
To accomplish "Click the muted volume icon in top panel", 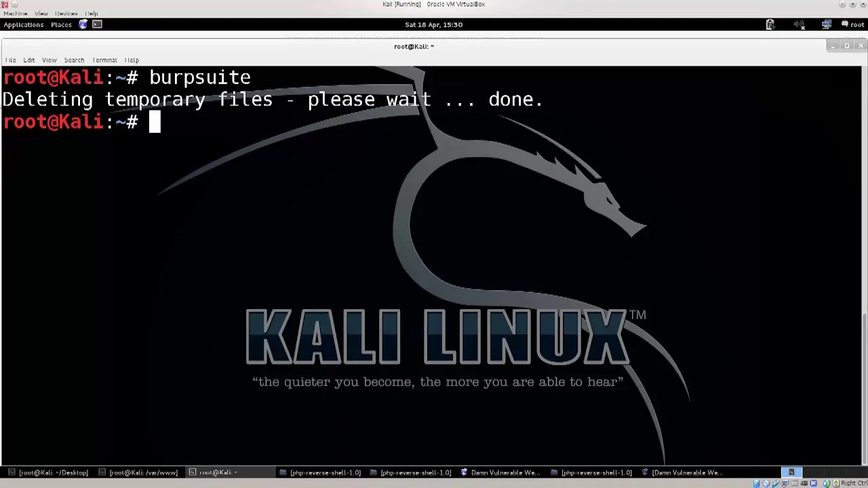I will tap(800, 24).
